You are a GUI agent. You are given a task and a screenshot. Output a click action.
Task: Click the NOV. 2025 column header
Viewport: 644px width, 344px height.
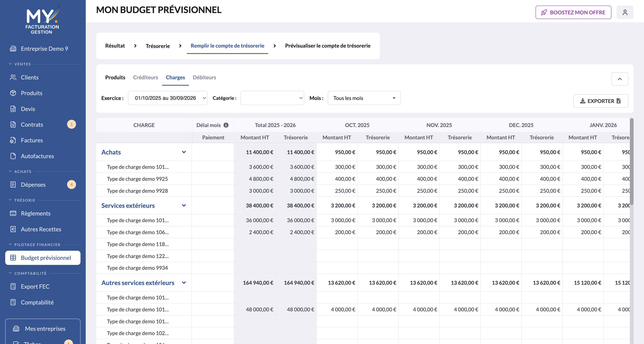(439, 125)
